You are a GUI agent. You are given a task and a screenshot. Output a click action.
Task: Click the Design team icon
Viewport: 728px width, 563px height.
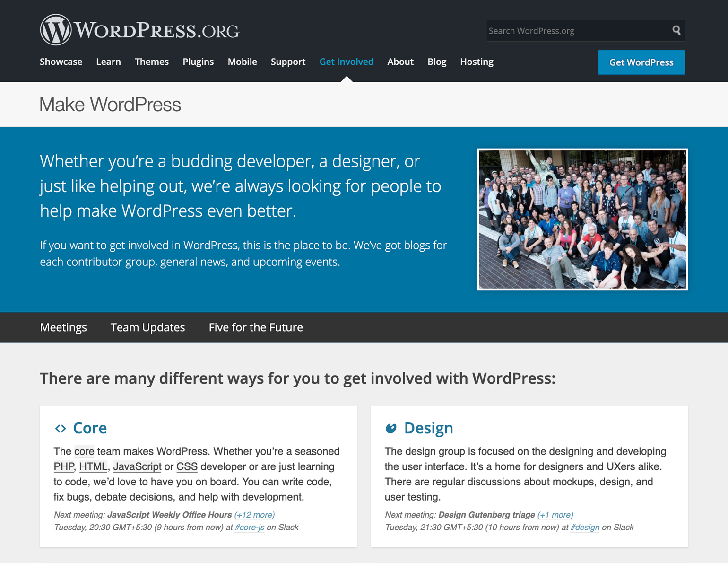point(390,428)
